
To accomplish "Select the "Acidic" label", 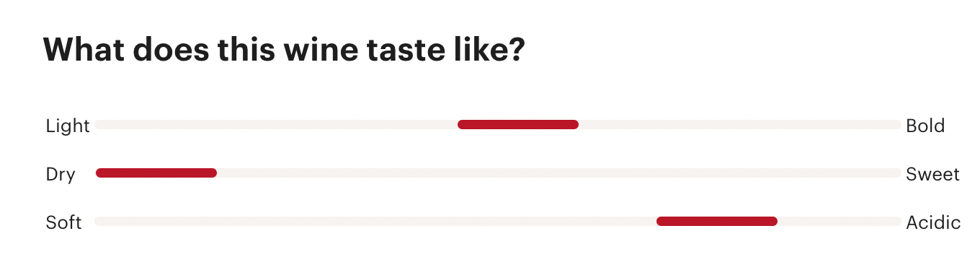I will tap(933, 222).
